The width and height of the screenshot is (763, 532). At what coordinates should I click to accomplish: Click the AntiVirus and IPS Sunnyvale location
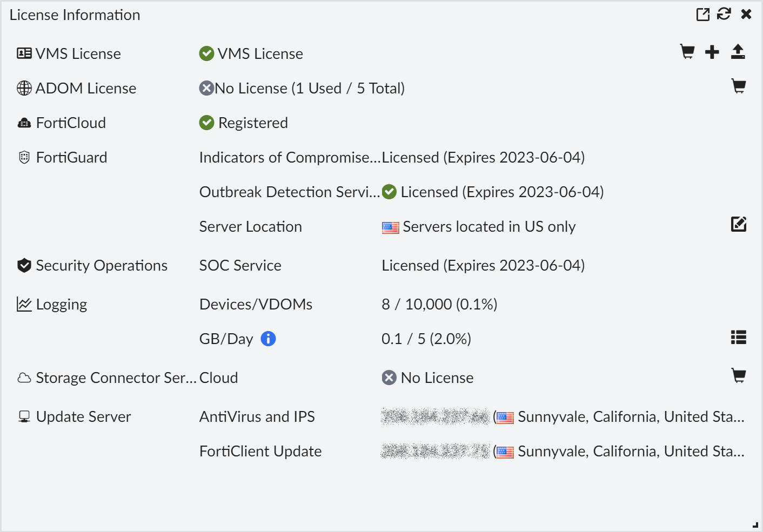(630, 417)
